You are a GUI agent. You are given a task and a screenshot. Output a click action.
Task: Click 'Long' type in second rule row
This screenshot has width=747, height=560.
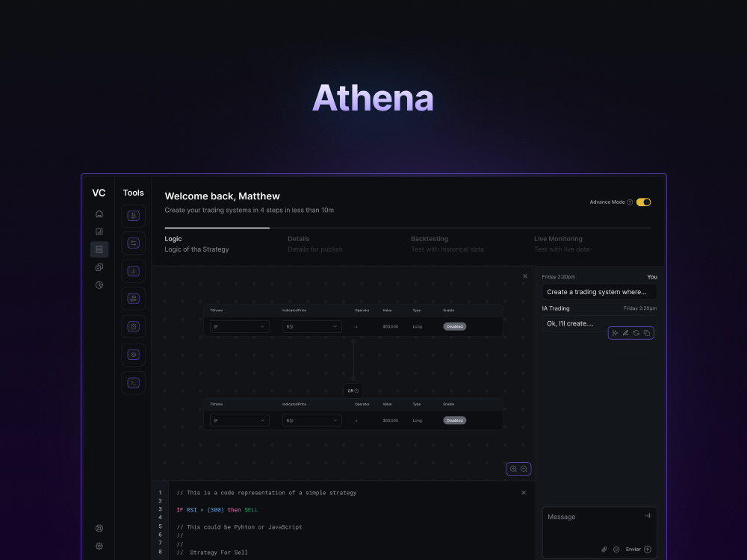418,420
